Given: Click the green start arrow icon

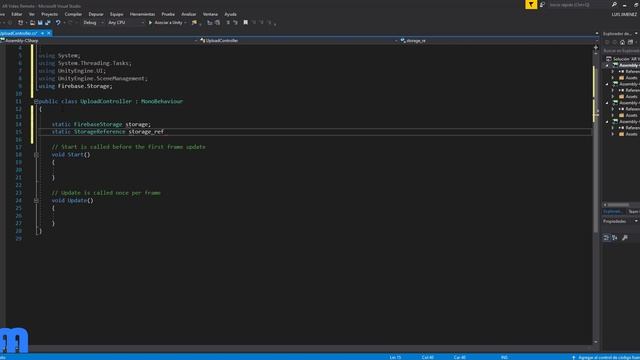Looking at the screenshot, I should pyautogui.click(x=151, y=22).
